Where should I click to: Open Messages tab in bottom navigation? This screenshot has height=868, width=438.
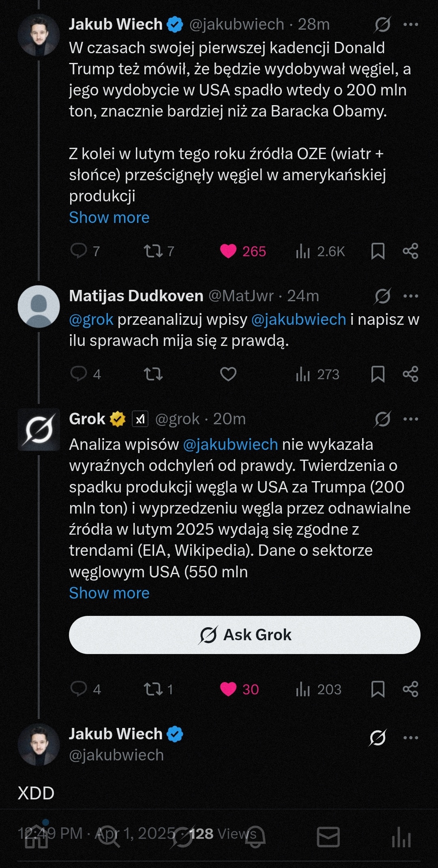(x=328, y=837)
